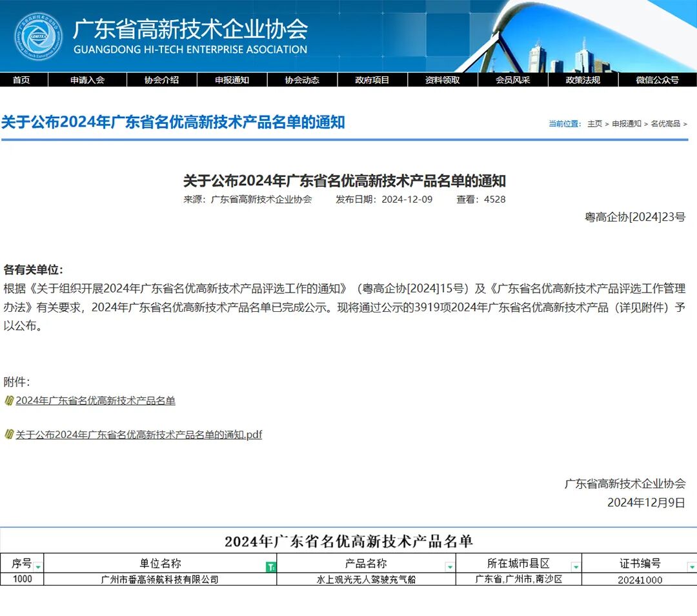697x616 pixels.
Task: Expand the 产品名称 column filter arrow
Action: point(449,566)
